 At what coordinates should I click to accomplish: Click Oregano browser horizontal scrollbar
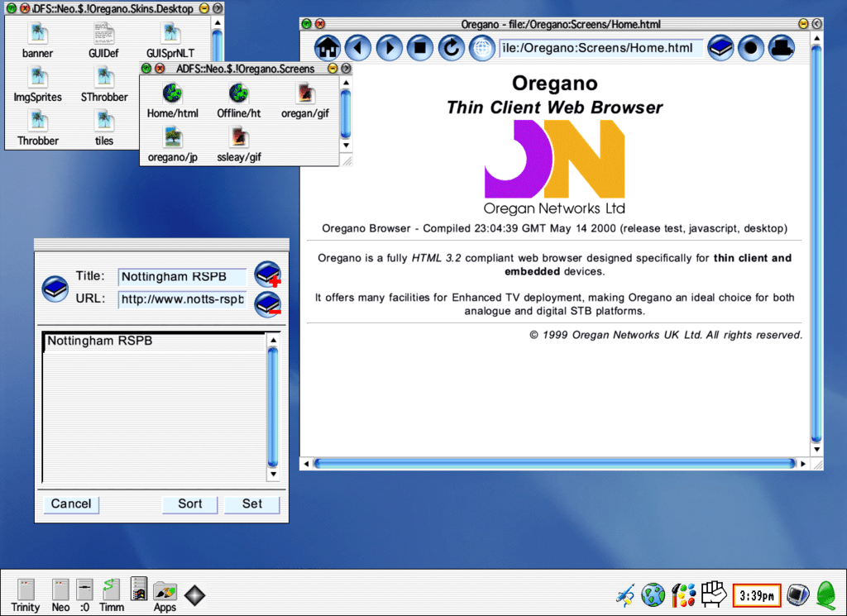554,463
